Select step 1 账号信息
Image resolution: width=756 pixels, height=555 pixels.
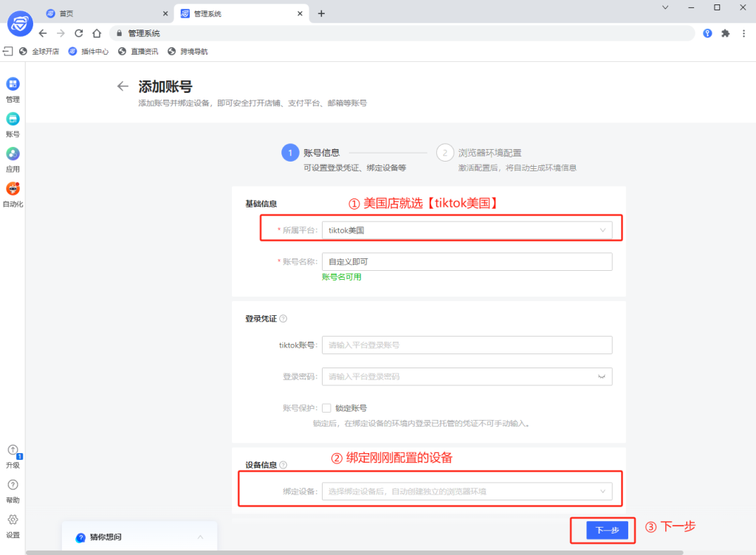[x=311, y=153]
